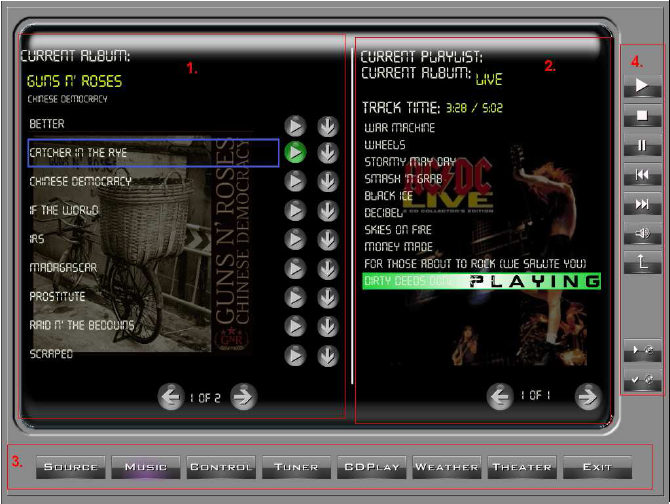The image size is (670, 504).
Task: Play the track Prostitute
Action: pyautogui.click(x=295, y=297)
